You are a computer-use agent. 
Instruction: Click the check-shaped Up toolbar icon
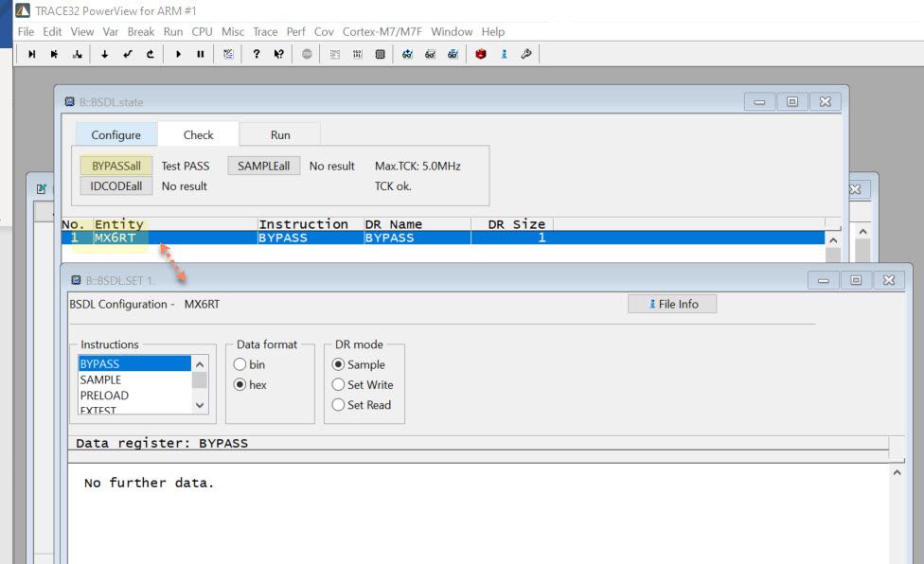127,54
